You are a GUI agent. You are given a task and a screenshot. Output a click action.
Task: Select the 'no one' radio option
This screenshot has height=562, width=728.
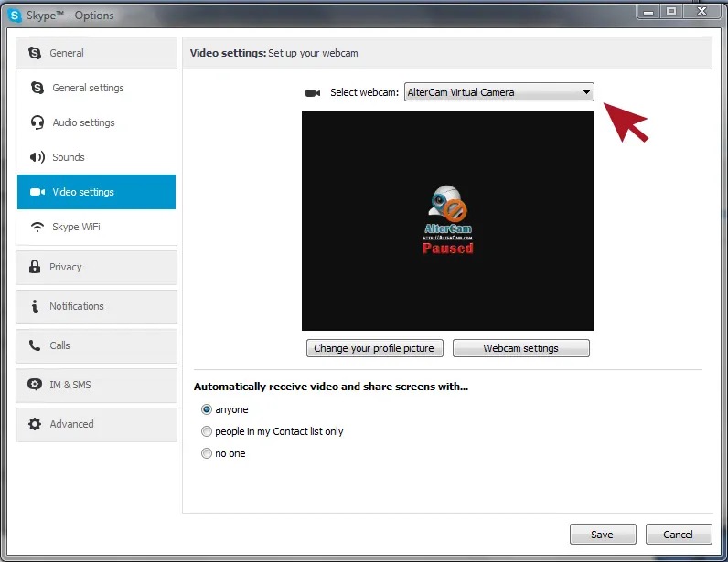tap(206, 453)
